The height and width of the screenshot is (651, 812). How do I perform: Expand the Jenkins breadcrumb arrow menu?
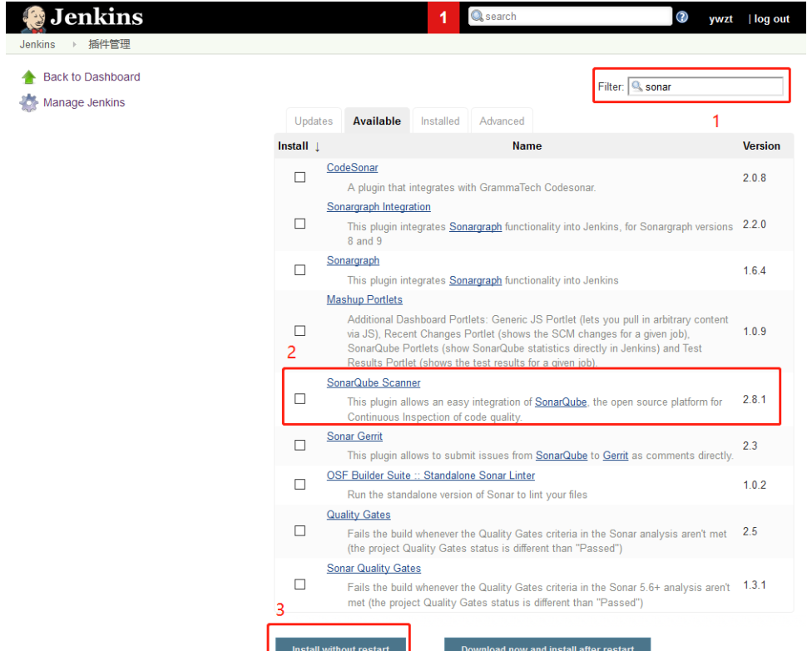tap(74, 45)
